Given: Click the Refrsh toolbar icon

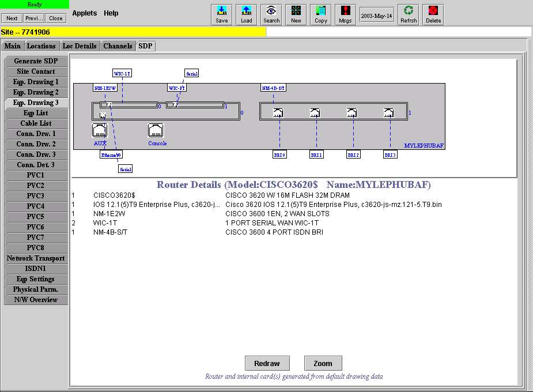Looking at the screenshot, I should coord(409,14).
